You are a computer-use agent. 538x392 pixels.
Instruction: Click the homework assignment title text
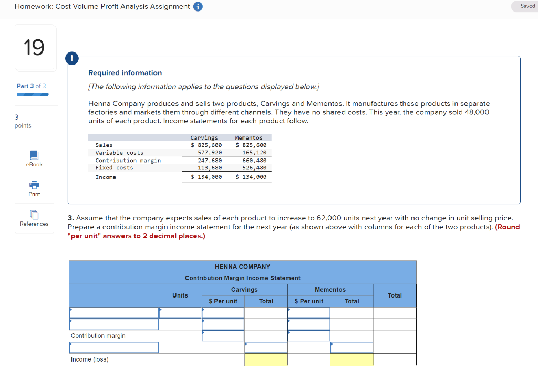coord(102,6)
